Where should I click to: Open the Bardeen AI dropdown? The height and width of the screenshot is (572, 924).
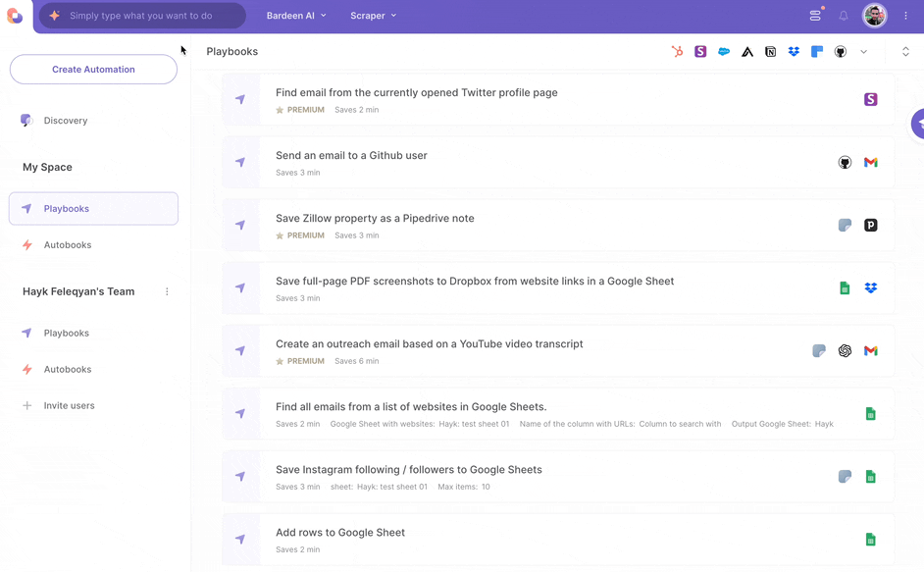[296, 16]
